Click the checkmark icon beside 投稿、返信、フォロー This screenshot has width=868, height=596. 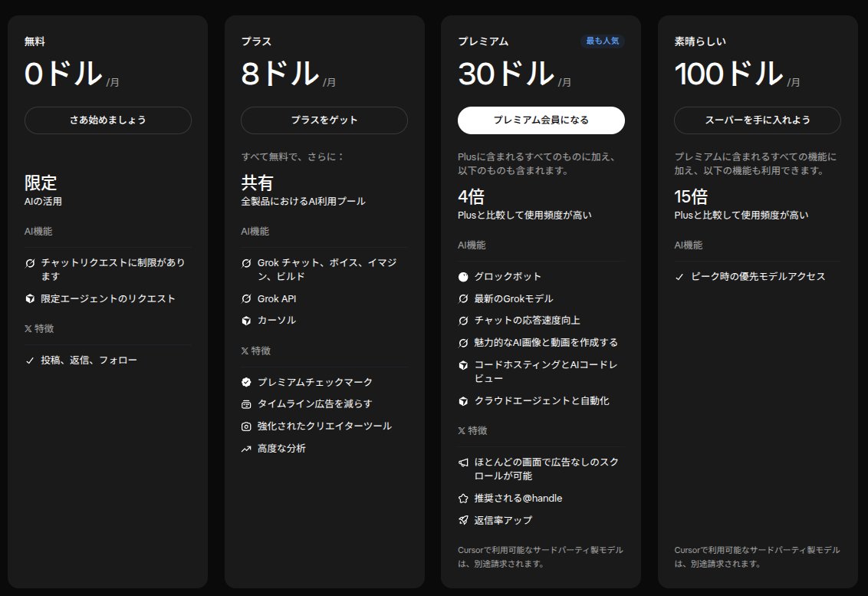point(30,361)
